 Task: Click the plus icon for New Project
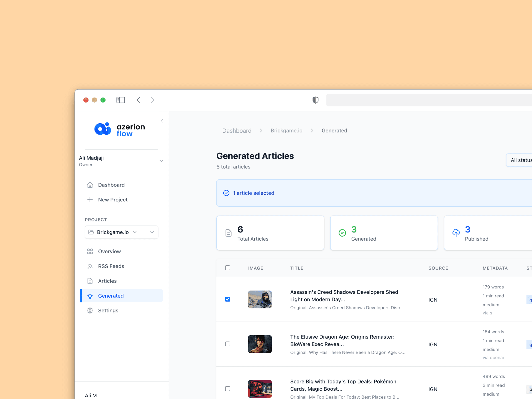pyautogui.click(x=90, y=200)
